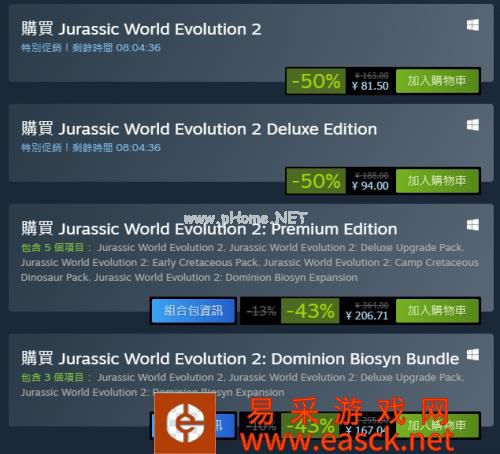Click the -43% discount badge on the Premium Edition

310,311
